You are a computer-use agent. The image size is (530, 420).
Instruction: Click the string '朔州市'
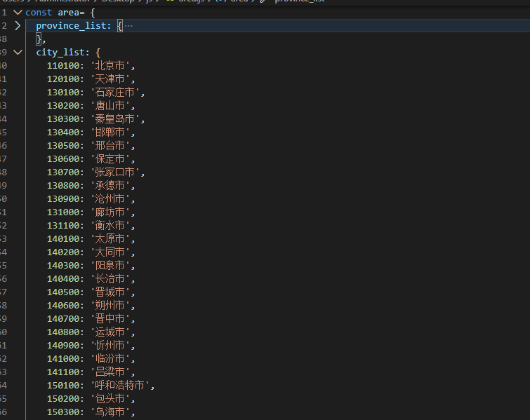pos(110,306)
